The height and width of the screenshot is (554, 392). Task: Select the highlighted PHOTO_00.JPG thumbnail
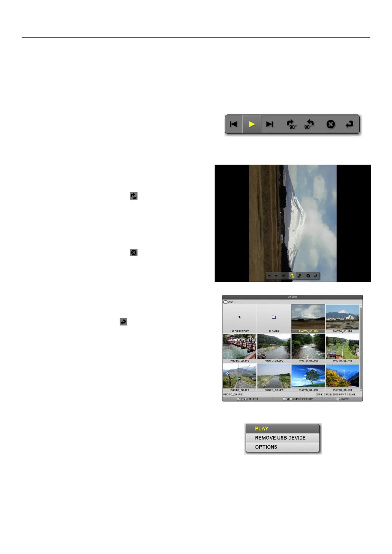click(x=308, y=319)
